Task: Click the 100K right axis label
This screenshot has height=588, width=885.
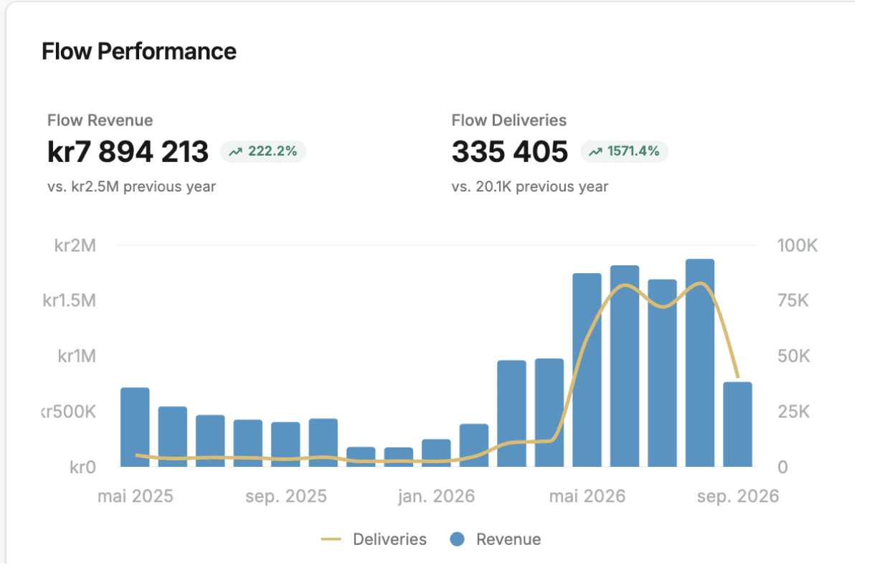Action: 798,246
